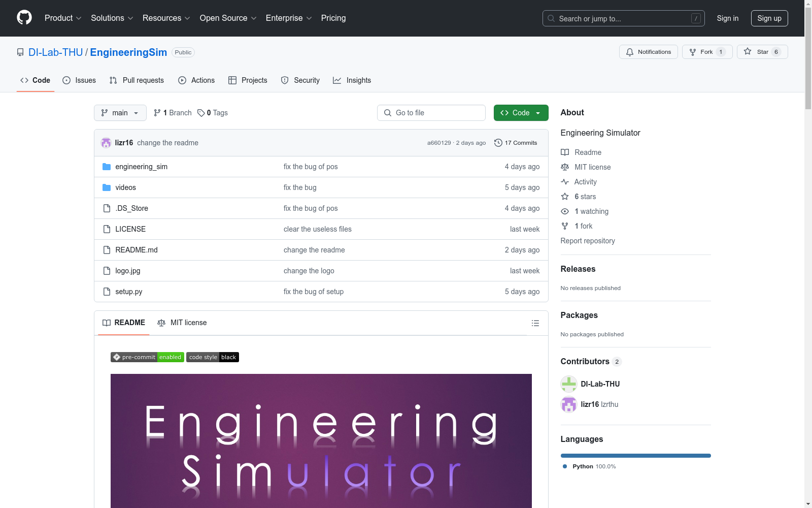The width and height of the screenshot is (812, 508).
Task: Select the README tab
Action: 124,323
